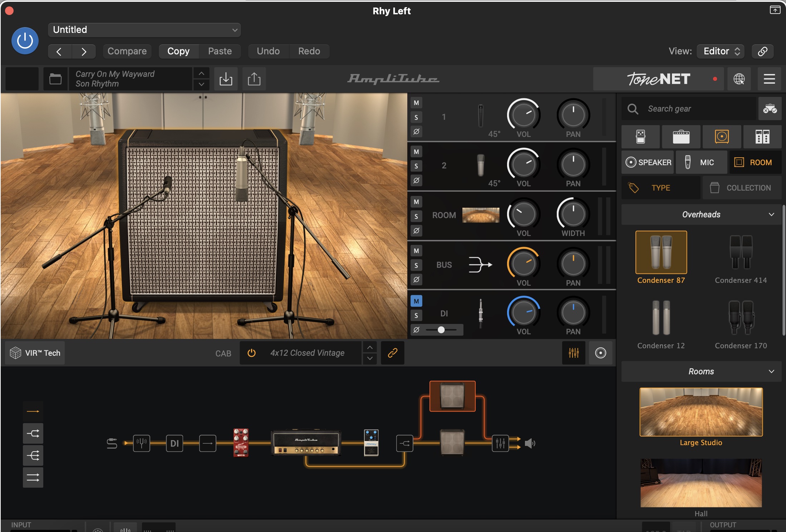
Task: Click the cab link chain icon
Action: 393,353
